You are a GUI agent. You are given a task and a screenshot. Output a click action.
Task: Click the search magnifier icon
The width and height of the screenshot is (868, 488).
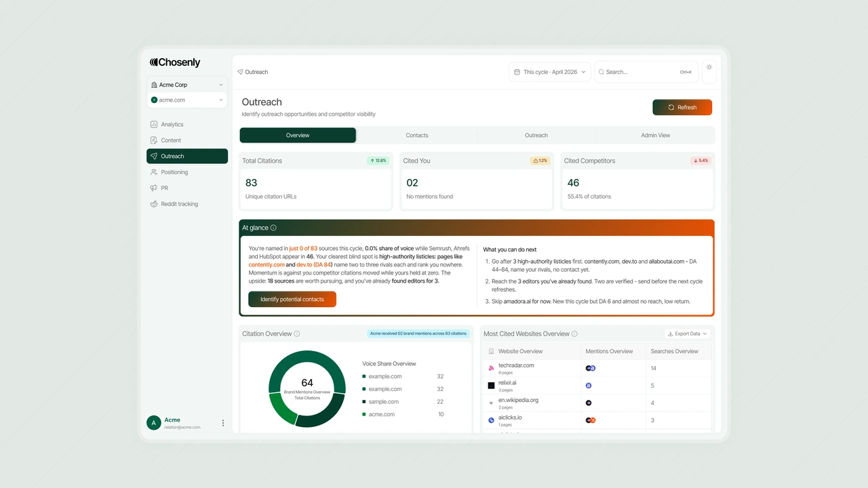coord(601,72)
